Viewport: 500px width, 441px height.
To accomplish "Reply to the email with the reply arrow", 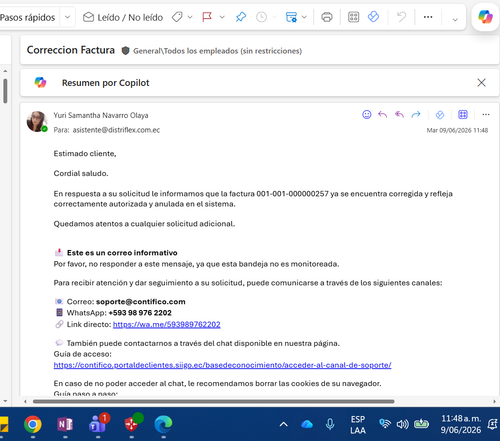I will [x=383, y=115].
